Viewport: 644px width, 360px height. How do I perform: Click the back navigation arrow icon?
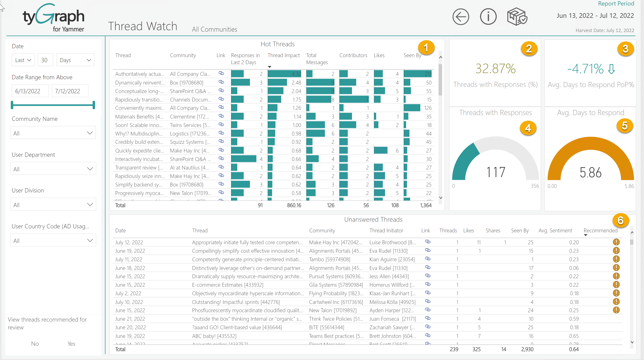(461, 17)
